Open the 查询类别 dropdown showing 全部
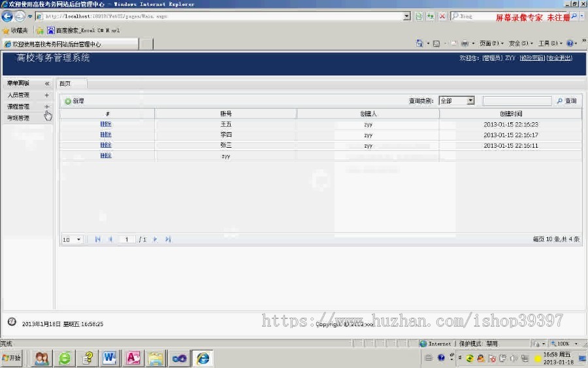Screen dimensions: 588x368 pos(457,101)
